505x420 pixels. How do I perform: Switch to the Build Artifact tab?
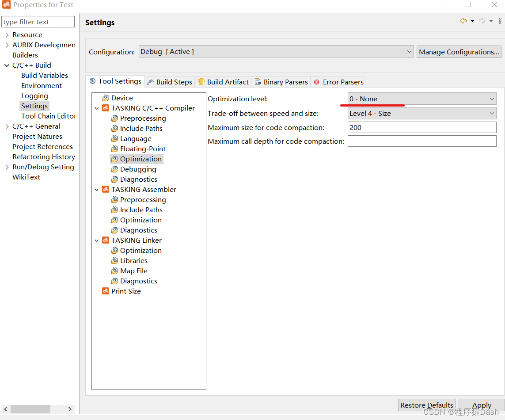(223, 82)
